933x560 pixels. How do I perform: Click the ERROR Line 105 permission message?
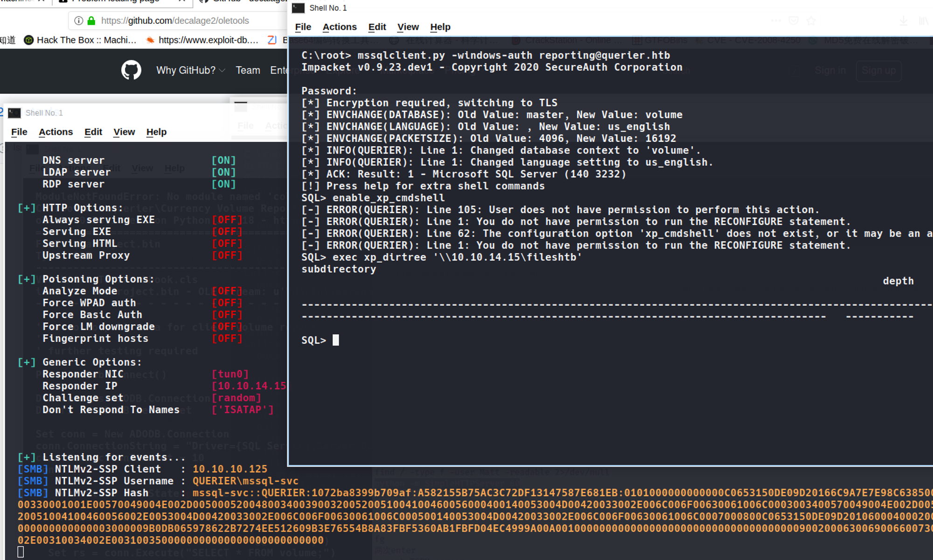560,210
